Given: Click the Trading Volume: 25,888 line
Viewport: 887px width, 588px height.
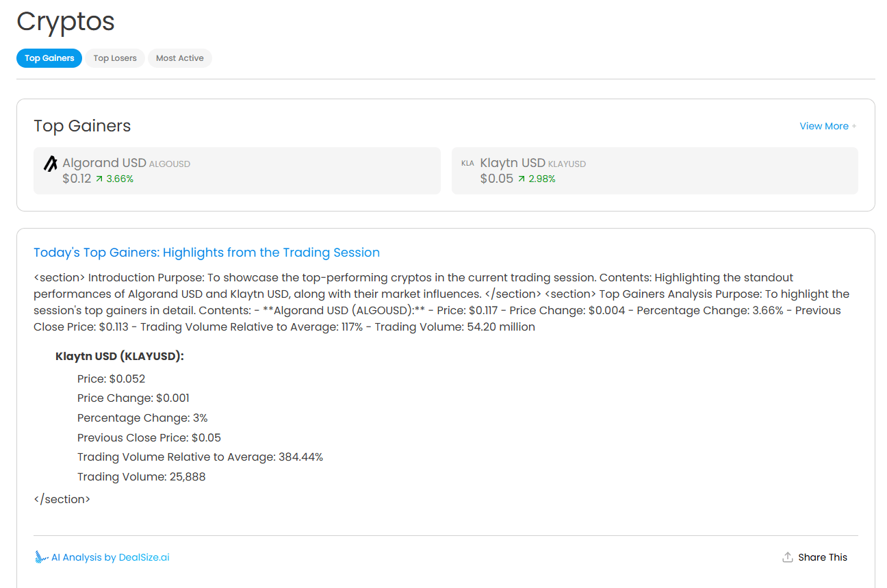Looking at the screenshot, I should pos(142,477).
